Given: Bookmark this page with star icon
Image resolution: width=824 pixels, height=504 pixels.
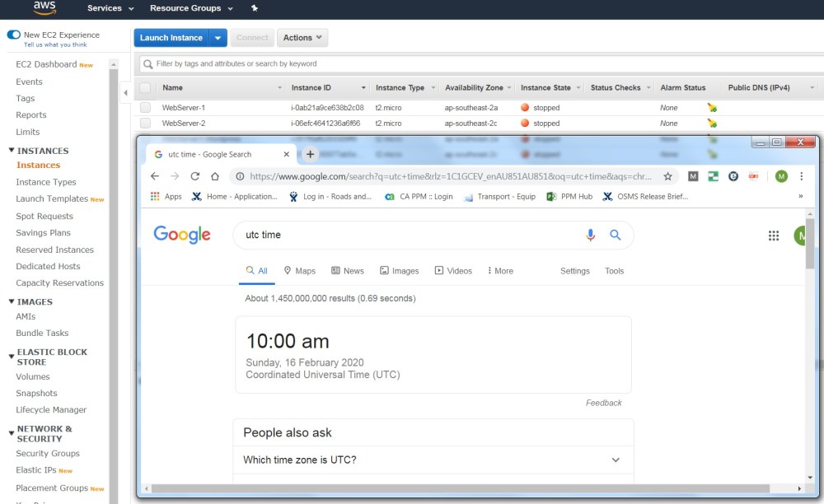Looking at the screenshot, I should point(667,176).
